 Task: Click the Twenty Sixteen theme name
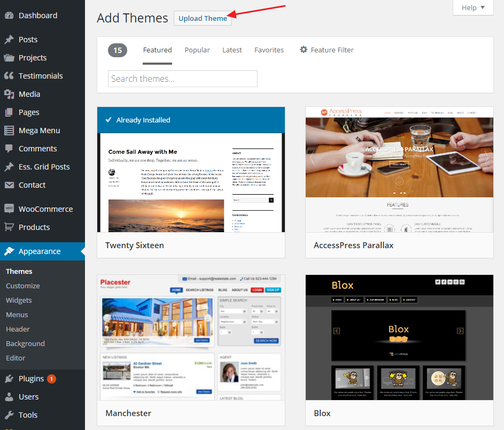coord(135,245)
